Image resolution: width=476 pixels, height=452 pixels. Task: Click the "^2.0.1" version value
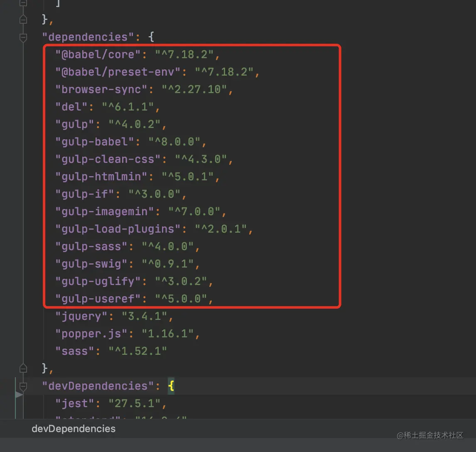click(221, 229)
